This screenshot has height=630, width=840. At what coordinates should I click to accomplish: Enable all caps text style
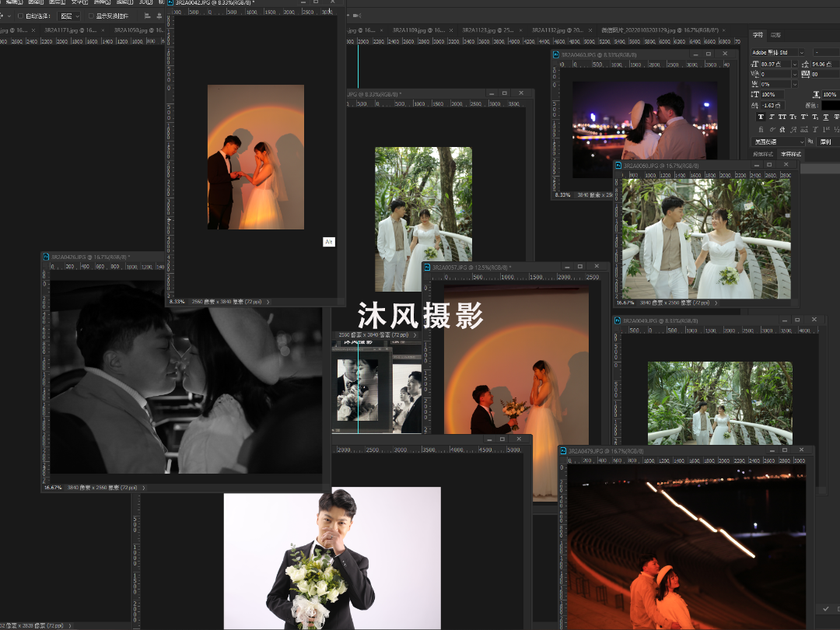click(782, 117)
